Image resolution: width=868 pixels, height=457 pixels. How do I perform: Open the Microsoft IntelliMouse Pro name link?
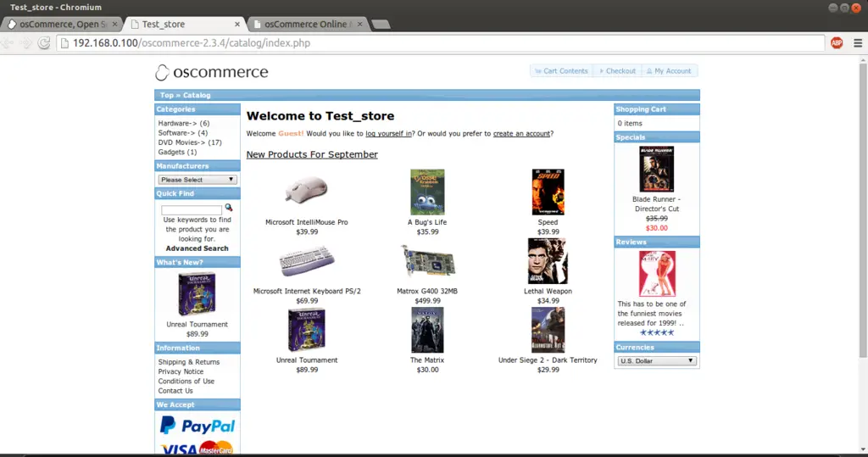306,222
